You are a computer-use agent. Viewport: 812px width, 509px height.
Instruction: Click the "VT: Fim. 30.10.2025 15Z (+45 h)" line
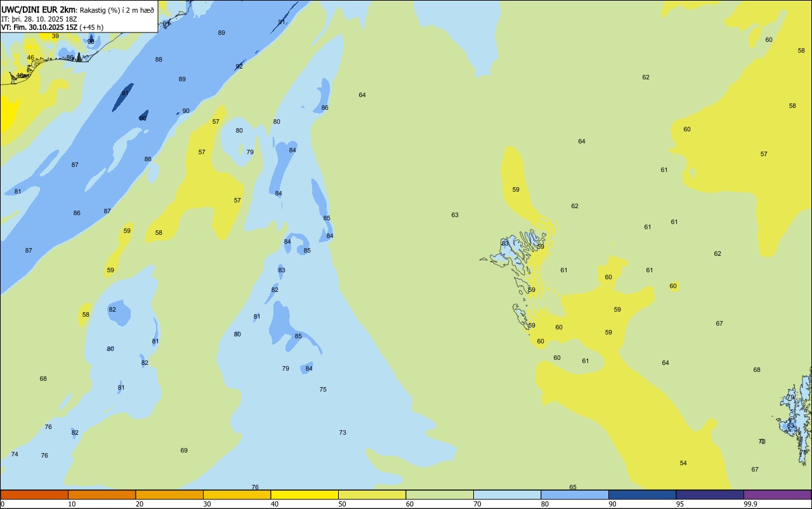[52, 27]
